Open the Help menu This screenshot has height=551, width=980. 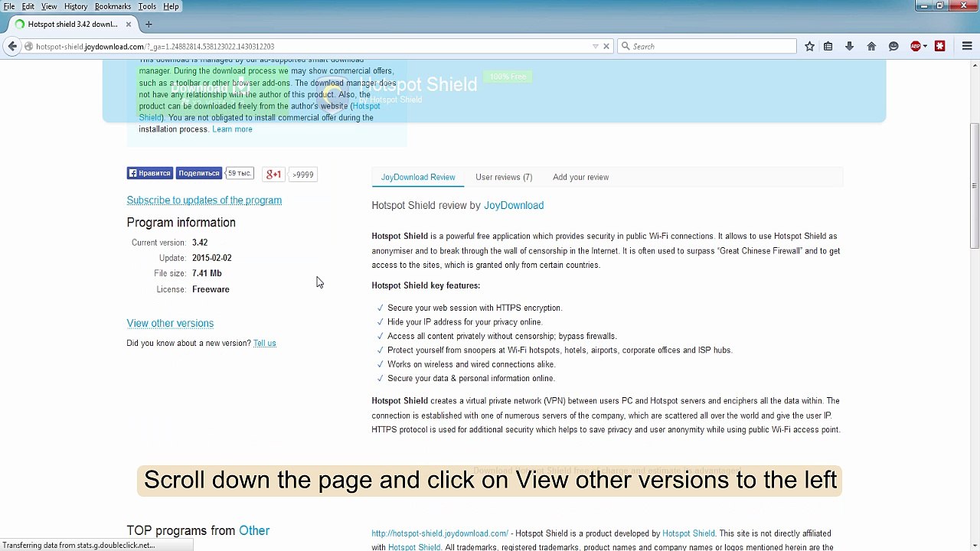pos(171,6)
